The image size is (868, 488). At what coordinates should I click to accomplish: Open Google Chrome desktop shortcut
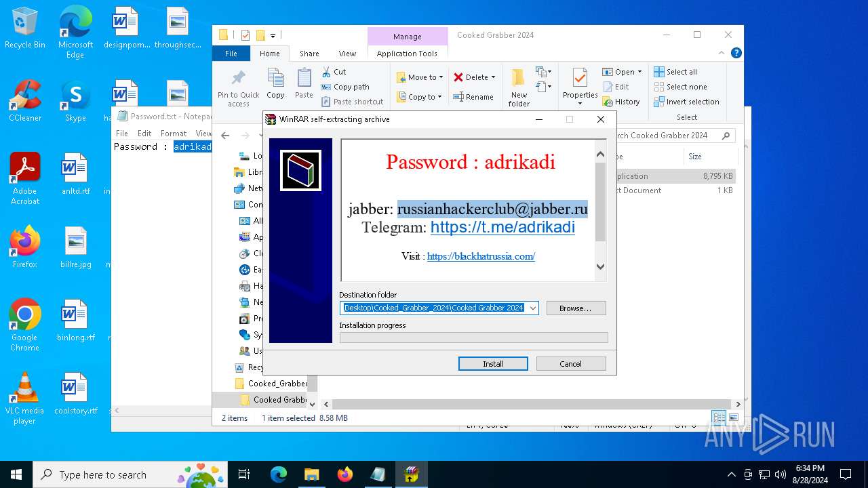pyautogui.click(x=25, y=325)
